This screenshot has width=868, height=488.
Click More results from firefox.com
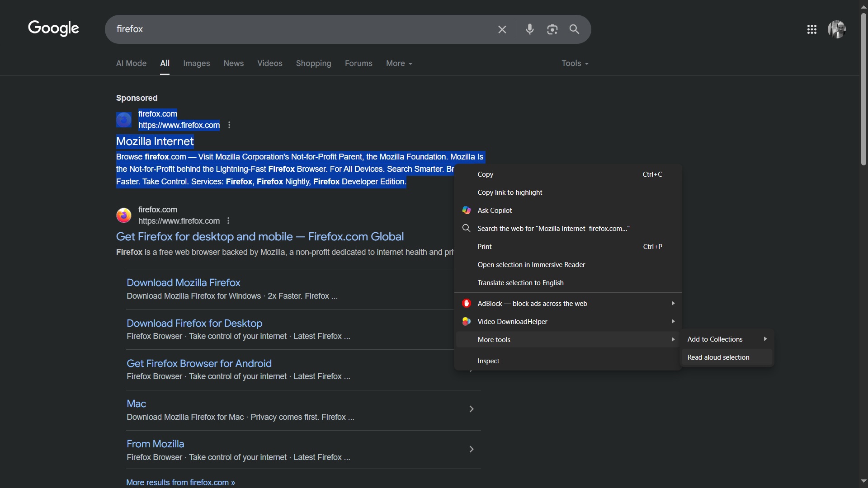(180, 482)
